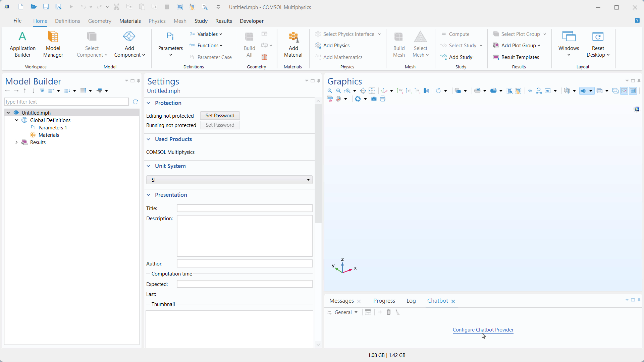This screenshot has width=644, height=362.
Task: Click the plus icon to start a new Chatbot conversation
Action: [x=380, y=312]
